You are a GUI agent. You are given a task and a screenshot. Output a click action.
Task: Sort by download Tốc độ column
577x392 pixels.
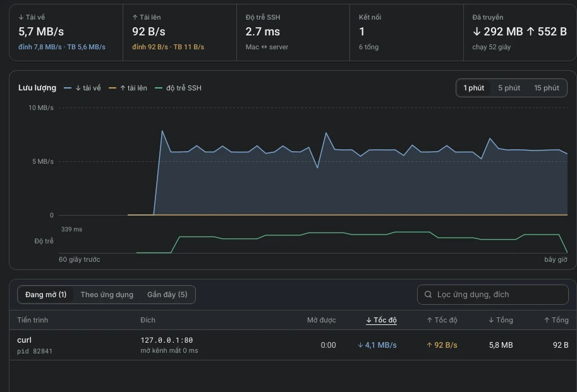click(381, 320)
